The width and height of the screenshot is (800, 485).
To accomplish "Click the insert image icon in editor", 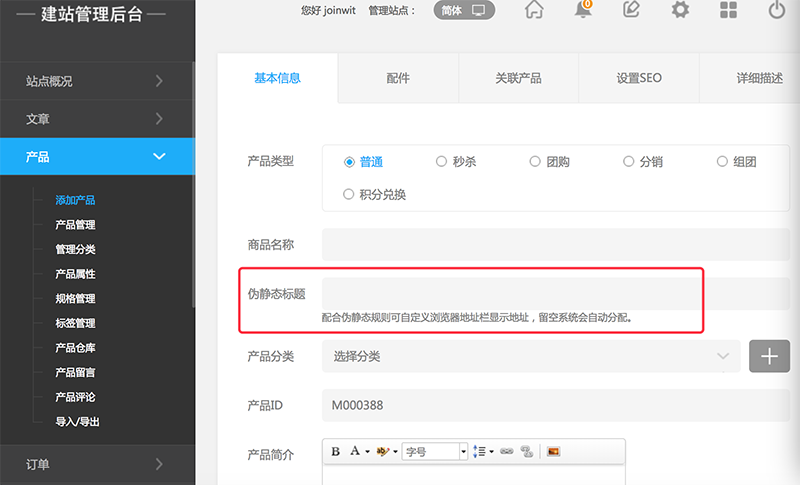I will (x=553, y=452).
